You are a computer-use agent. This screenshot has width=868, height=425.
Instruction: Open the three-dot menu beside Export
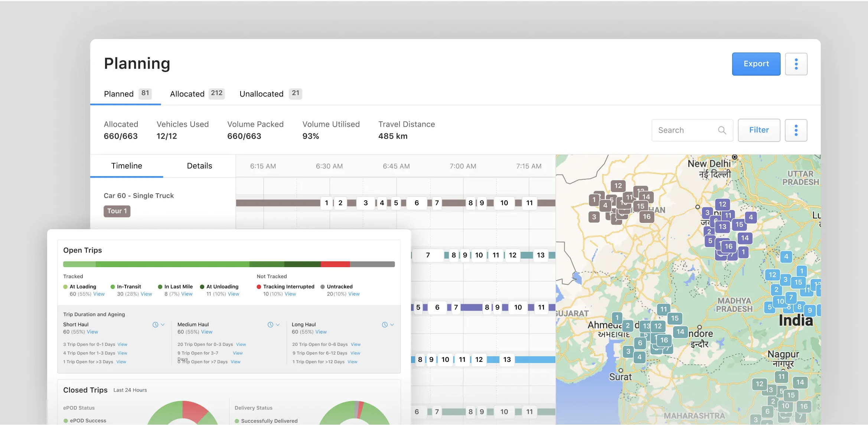click(796, 64)
